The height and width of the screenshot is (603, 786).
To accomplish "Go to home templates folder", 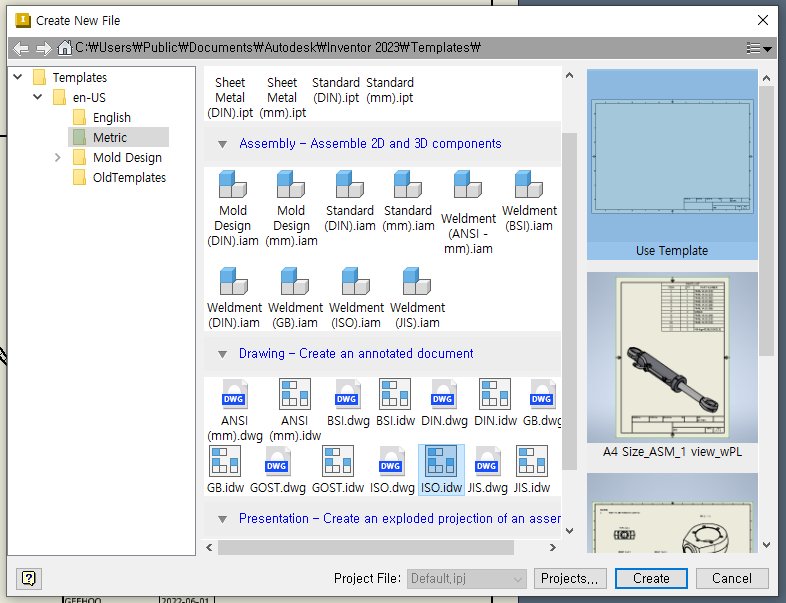I will (x=64, y=48).
